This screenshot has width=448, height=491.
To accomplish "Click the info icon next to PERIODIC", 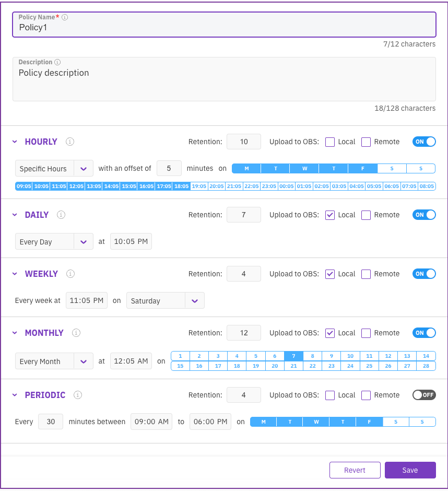I will tap(78, 395).
